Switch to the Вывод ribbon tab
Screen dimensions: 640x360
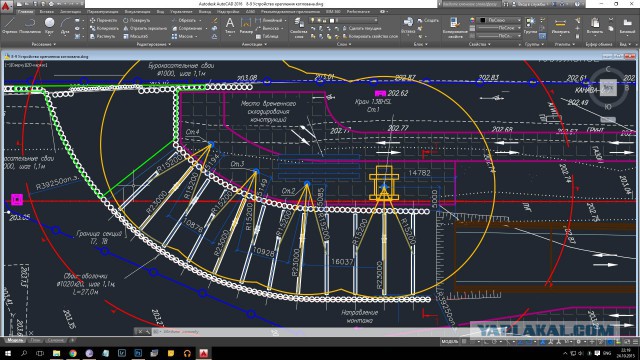(204, 12)
